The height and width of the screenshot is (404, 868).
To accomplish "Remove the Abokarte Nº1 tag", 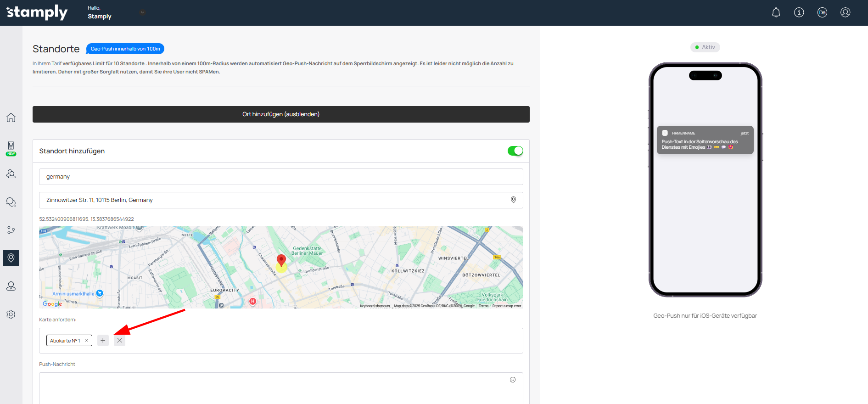I will (x=86, y=341).
